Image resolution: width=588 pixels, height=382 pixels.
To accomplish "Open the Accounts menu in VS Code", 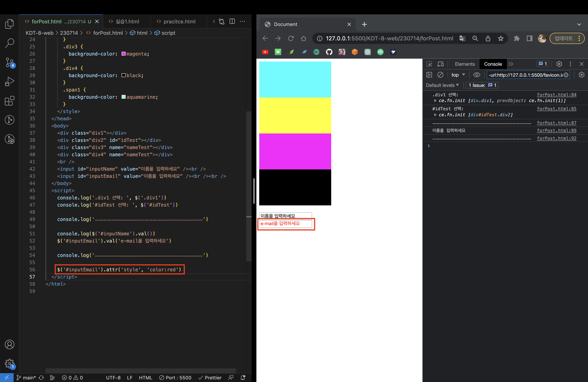I will [x=9, y=344].
